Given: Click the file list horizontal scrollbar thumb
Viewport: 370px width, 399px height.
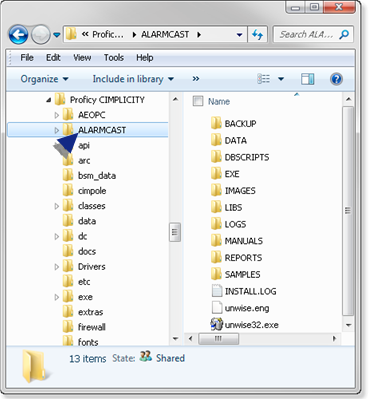Looking at the screenshot, I should pos(218,339).
